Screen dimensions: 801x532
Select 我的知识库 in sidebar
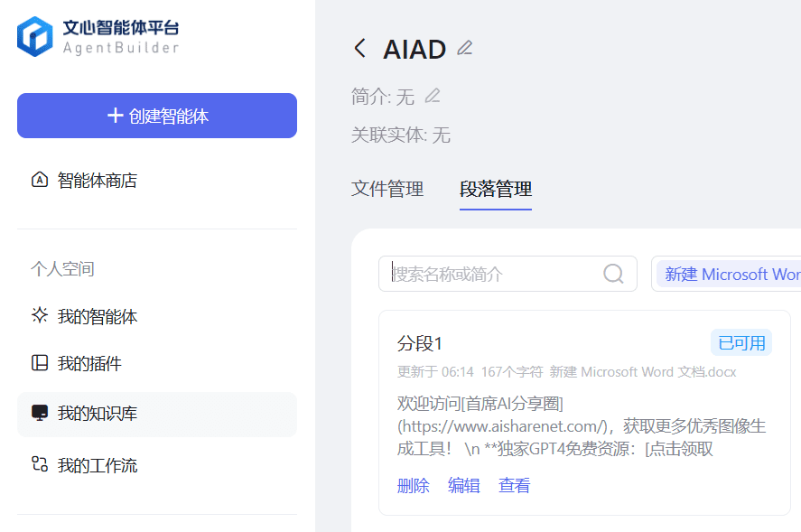(157, 414)
